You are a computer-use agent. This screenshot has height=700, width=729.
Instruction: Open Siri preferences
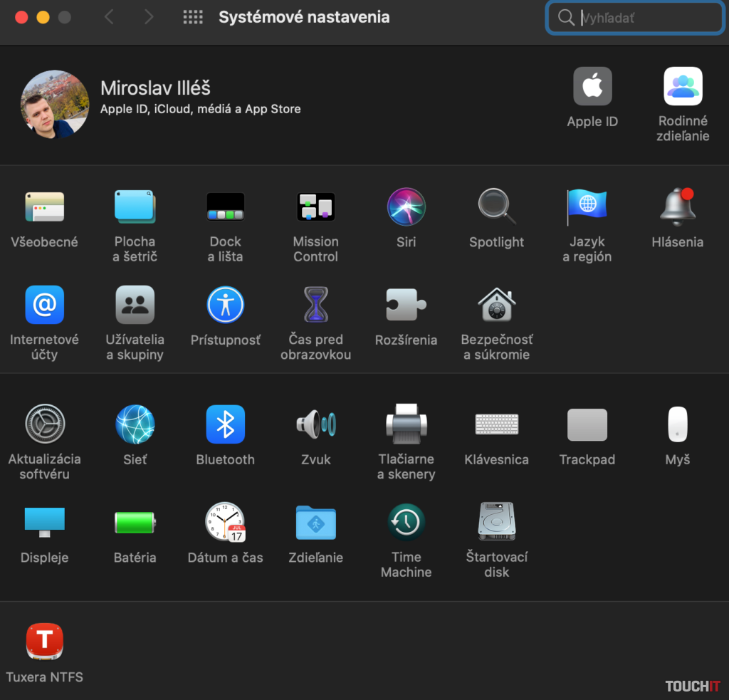tap(406, 207)
